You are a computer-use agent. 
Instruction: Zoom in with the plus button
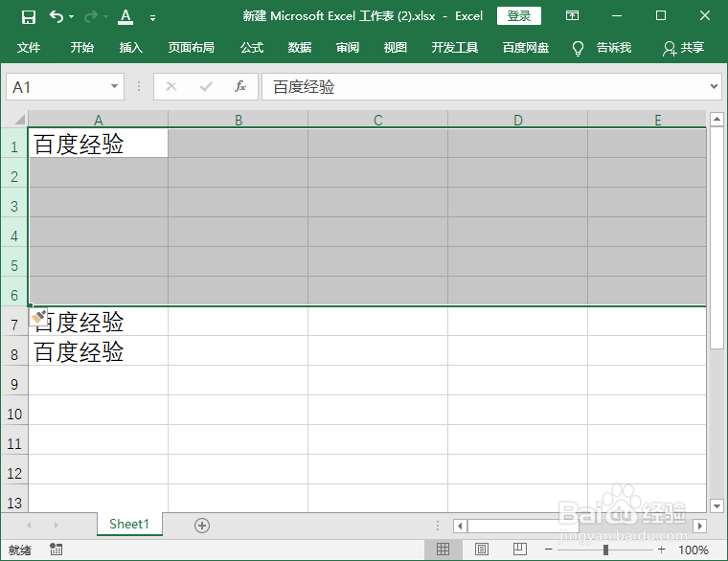[x=662, y=550]
